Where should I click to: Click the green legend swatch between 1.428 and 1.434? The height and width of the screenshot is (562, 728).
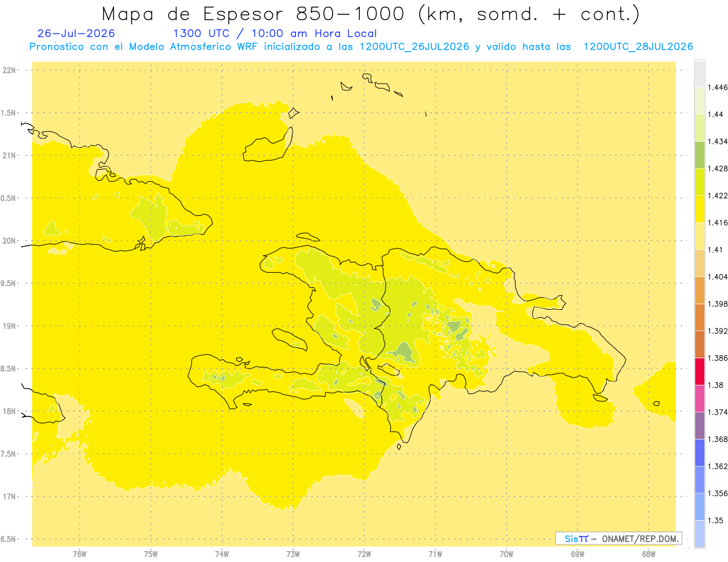pyautogui.click(x=699, y=155)
